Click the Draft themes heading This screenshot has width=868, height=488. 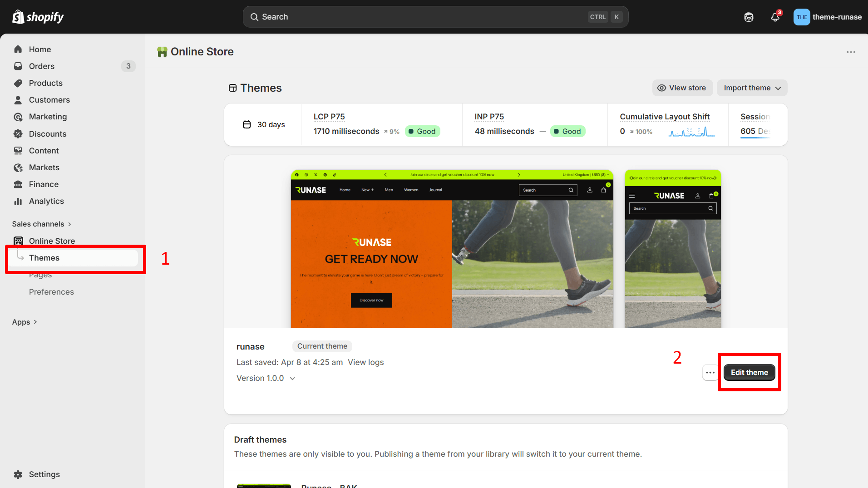tap(260, 440)
